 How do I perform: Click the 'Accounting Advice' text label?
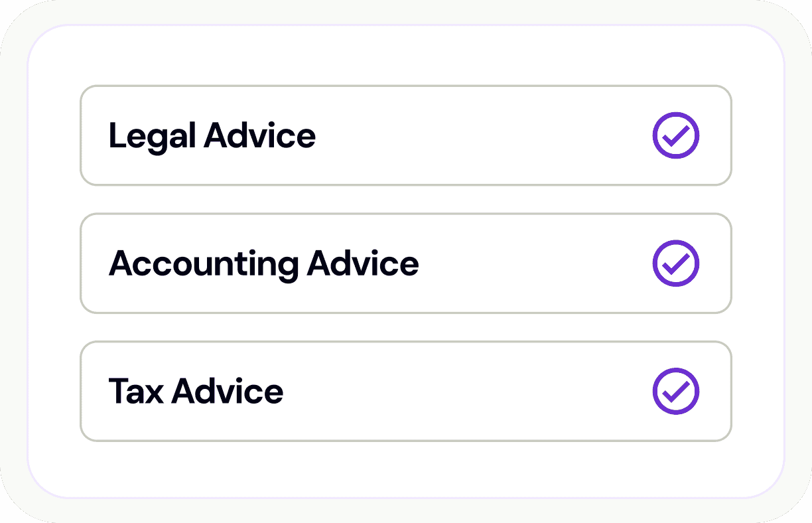[263, 263]
